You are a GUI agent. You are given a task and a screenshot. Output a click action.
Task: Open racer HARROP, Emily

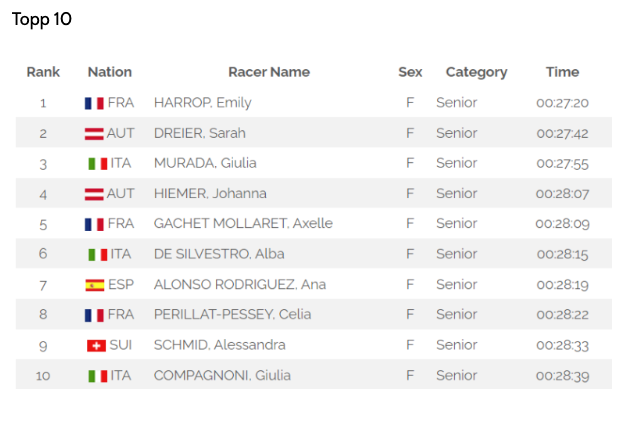(x=202, y=103)
